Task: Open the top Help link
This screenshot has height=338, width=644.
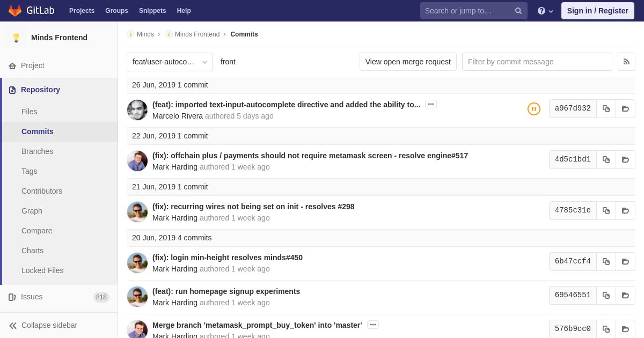Action: click(x=184, y=11)
